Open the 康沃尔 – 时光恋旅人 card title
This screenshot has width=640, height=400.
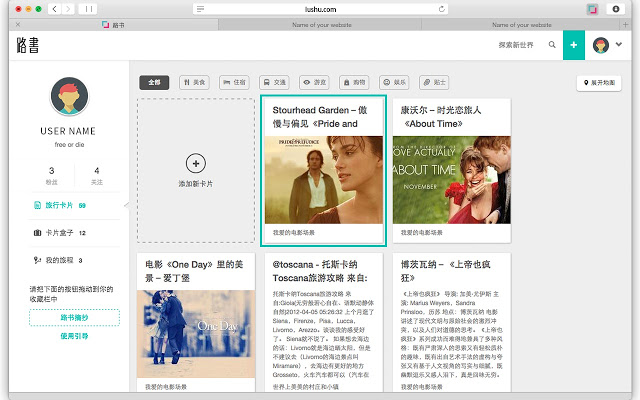[x=441, y=117]
